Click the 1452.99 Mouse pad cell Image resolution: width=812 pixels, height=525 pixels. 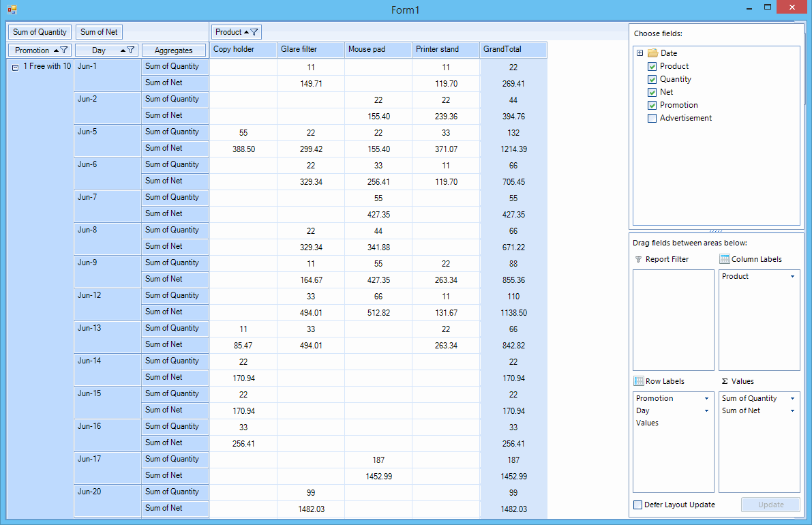(x=378, y=477)
